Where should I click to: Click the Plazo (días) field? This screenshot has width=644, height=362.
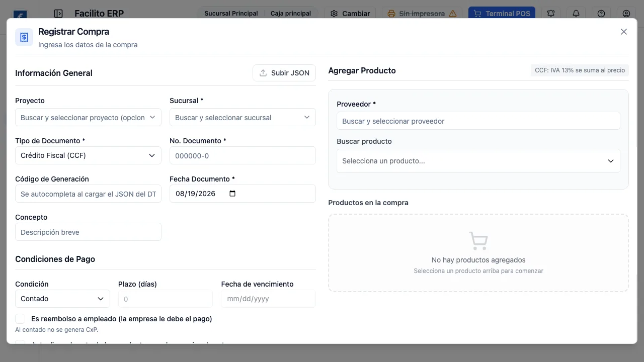pyautogui.click(x=166, y=299)
